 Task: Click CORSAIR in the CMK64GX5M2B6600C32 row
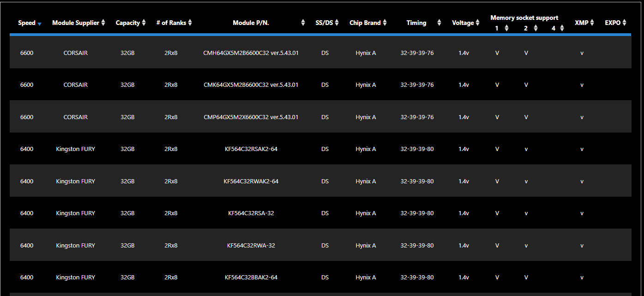click(x=76, y=85)
